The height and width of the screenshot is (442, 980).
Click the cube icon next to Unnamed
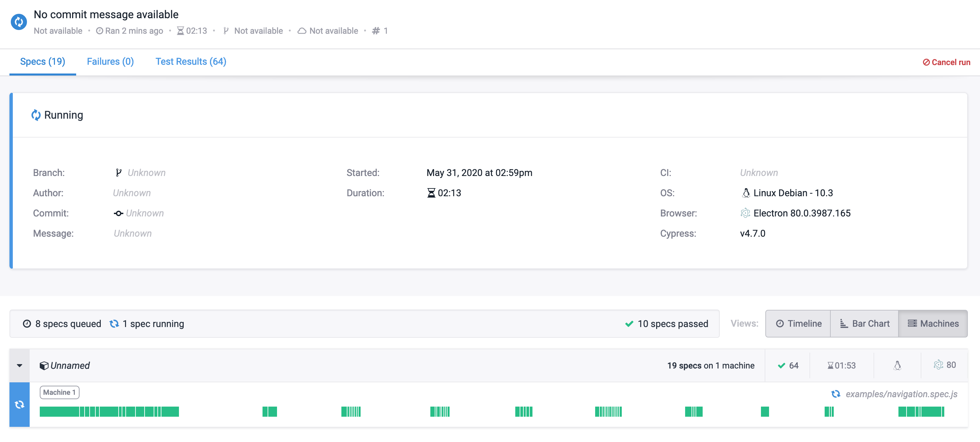44,365
